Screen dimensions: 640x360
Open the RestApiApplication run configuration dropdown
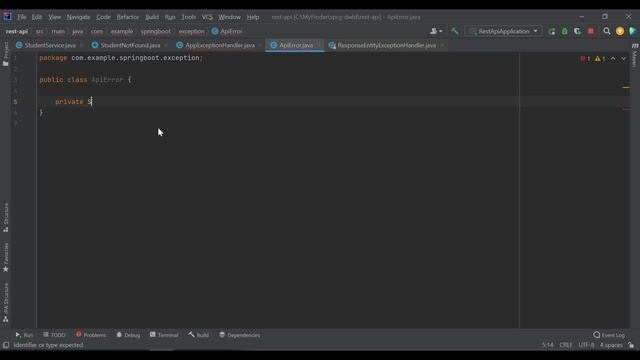[503, 31]
